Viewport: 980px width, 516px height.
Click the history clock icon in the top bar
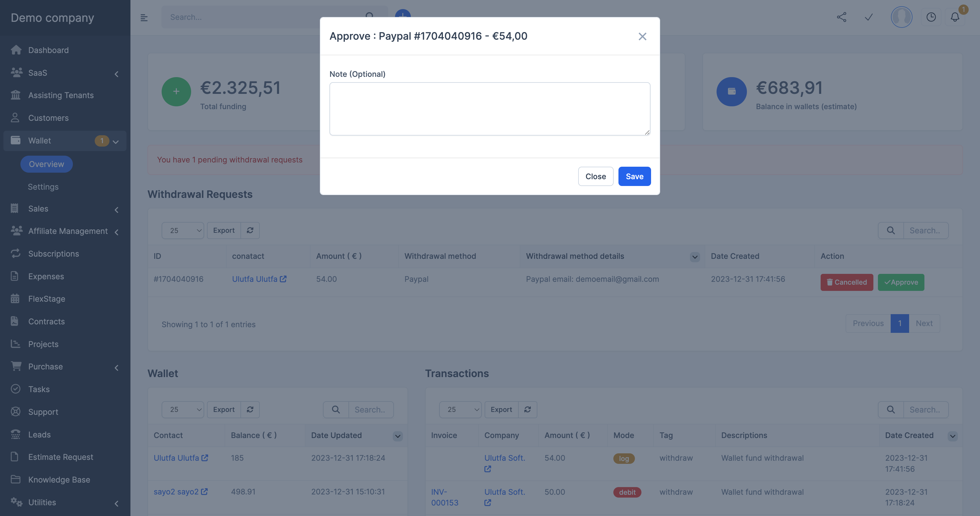click(x=931, y=17)
